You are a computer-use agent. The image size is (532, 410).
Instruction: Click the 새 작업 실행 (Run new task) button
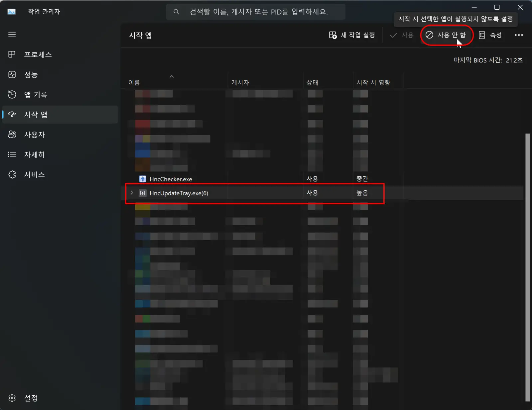click(x=352, y=35)
